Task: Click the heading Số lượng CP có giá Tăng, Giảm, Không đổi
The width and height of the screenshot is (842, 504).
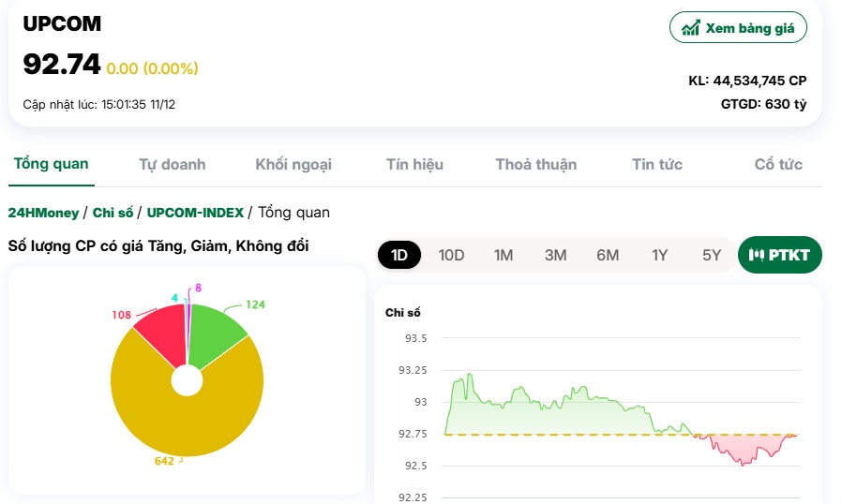Action: click(x=158, y=245)
